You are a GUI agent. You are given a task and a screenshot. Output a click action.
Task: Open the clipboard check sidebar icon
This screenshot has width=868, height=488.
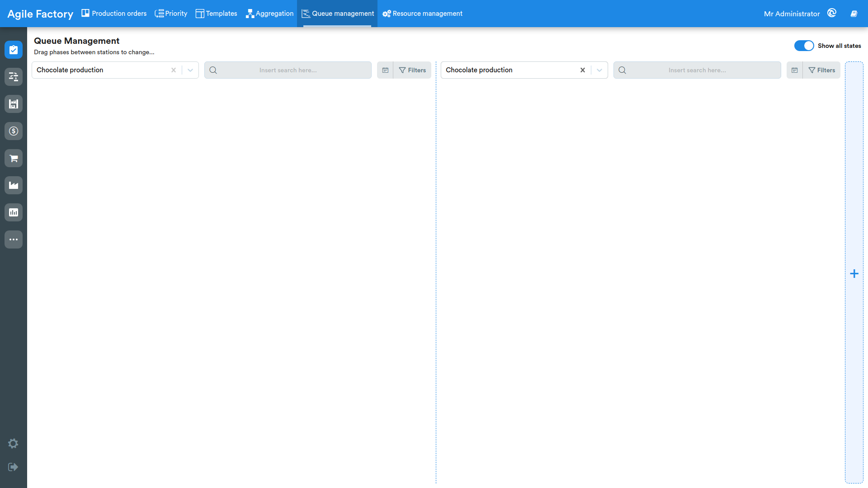coord(14,50)
